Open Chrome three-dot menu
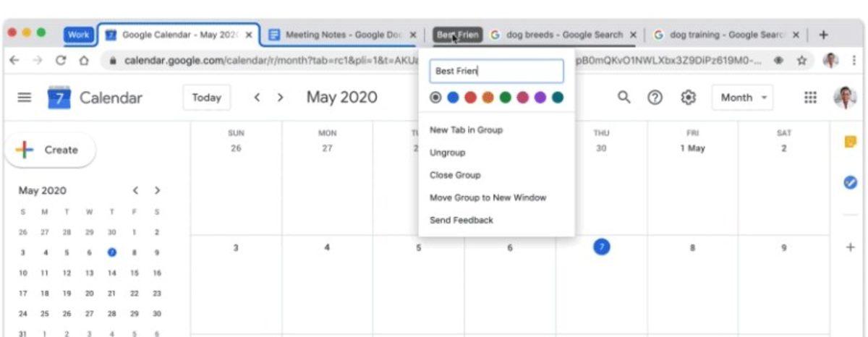 tap(854, 61)
